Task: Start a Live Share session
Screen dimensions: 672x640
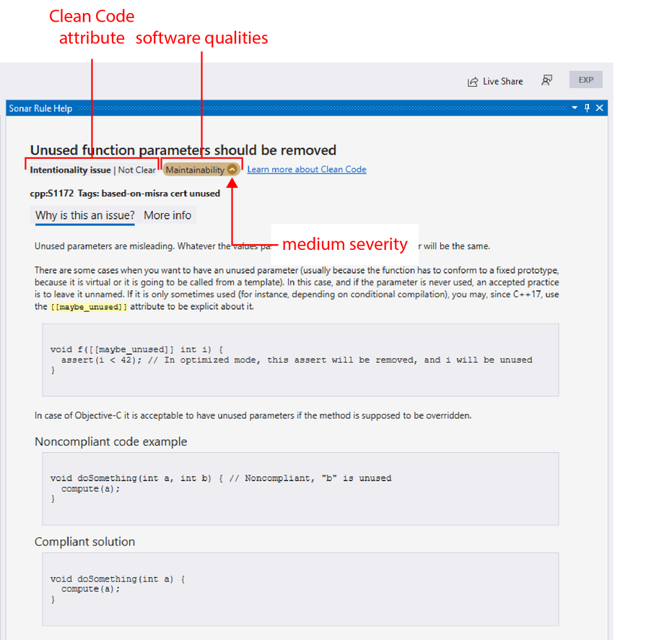Action: (x=496, y=81)
